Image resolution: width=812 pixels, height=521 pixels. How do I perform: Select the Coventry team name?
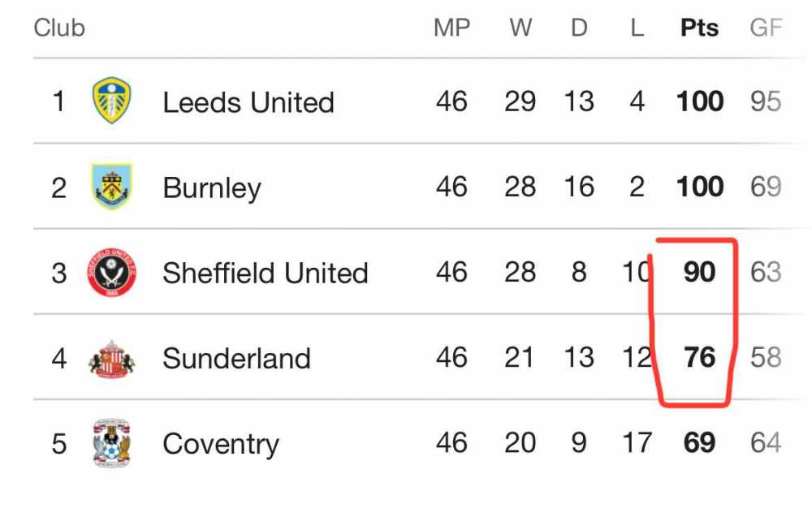coord(221,445)
